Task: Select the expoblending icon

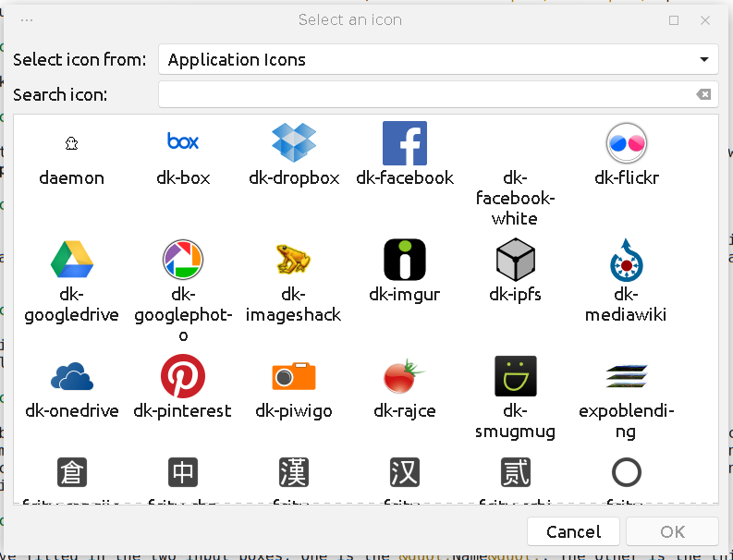Action: coord(627,376)
